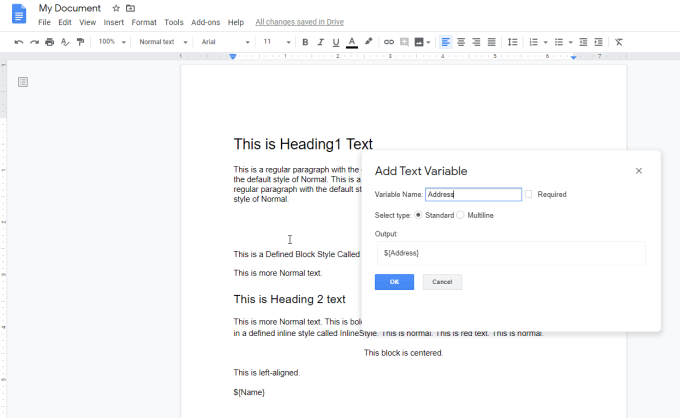This screenshot has height=418, width=680.
Task: Open the insert image dropdown arrow
Action: [x=428, y=42]
